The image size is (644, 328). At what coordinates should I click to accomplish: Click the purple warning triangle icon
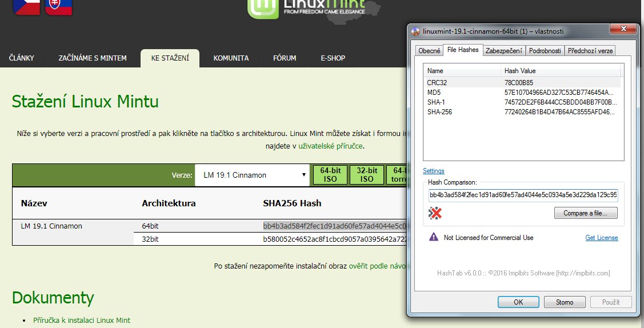(x=434, y=237)
